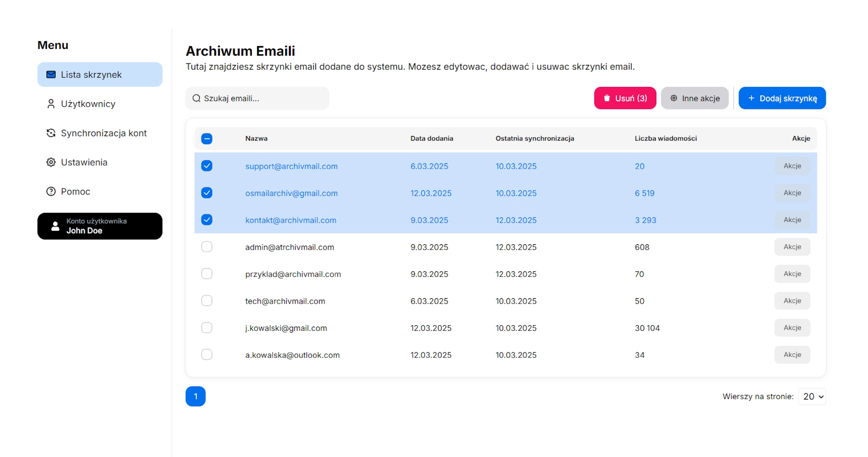868x457 pixels.
Task: Open the Lista skrzynek menu item
Action: coord(100,75)
